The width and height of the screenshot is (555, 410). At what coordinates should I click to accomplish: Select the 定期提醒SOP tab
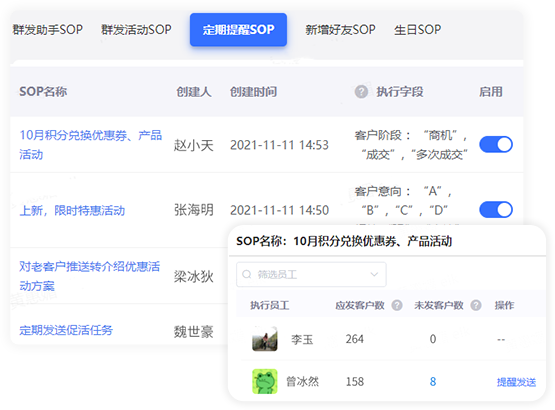tap(238, 30)
